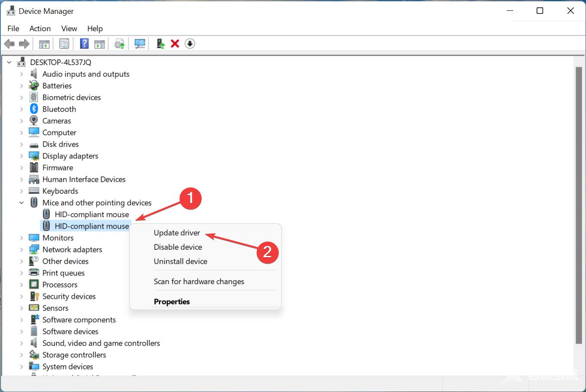Click the black down-arrow disable device icon

pyautogui.click(x=190, y=44)
